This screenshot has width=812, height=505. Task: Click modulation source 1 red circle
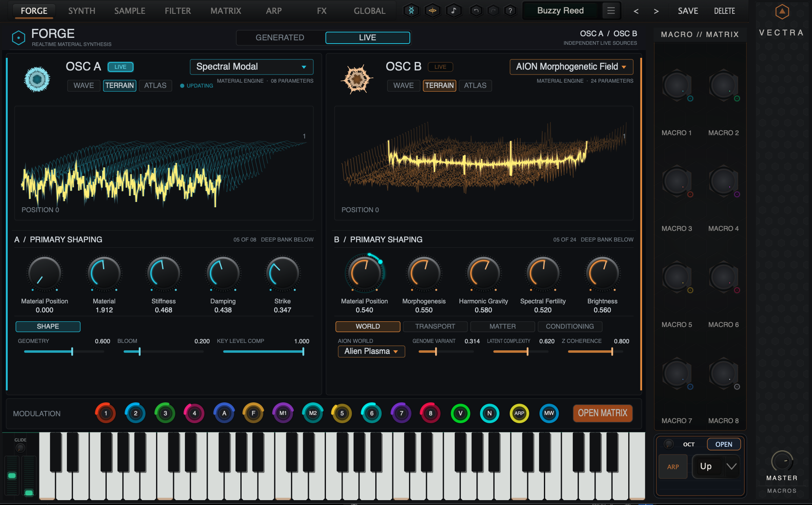106,413
